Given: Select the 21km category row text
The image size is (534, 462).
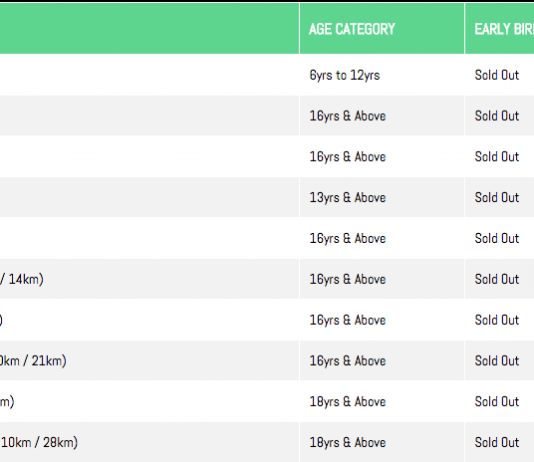Looking at the screenshot, I should point(33,361).
